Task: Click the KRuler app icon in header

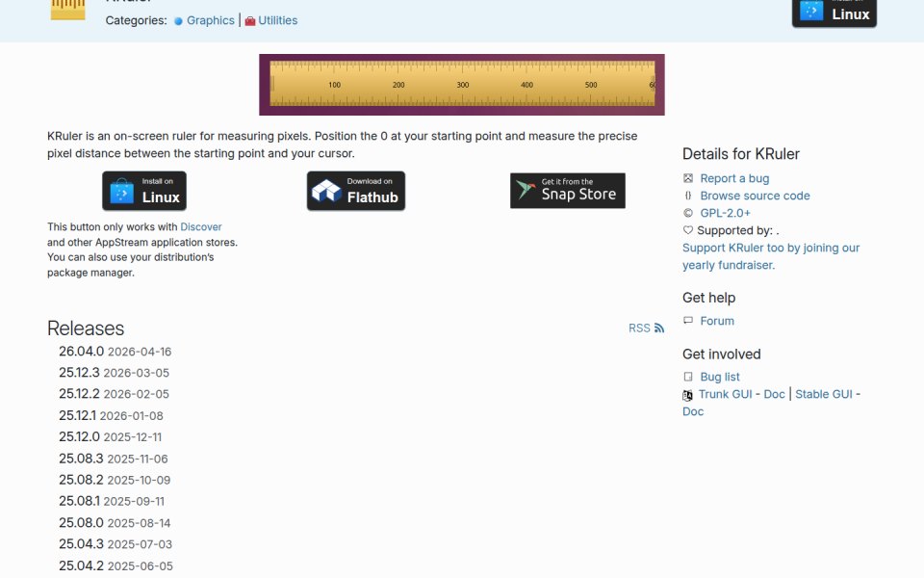Action: 67,10
